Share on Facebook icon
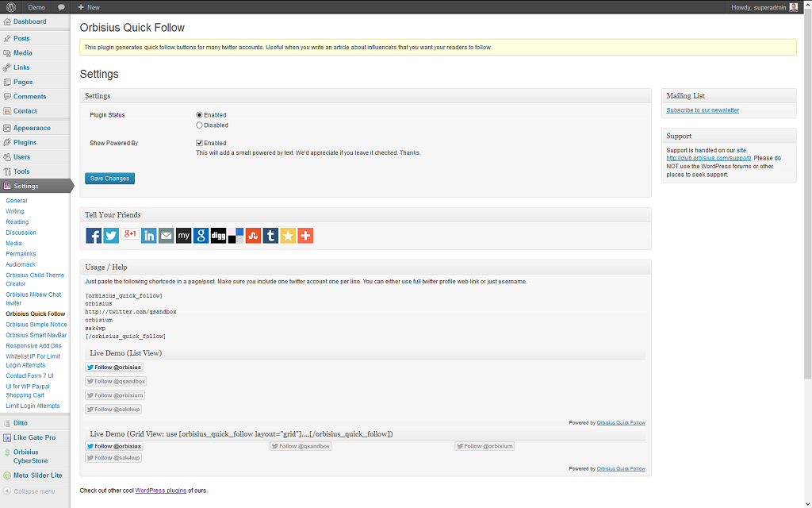Image resolution: width=812 pixels, height=508 pixels. click(x=94, y=236)
